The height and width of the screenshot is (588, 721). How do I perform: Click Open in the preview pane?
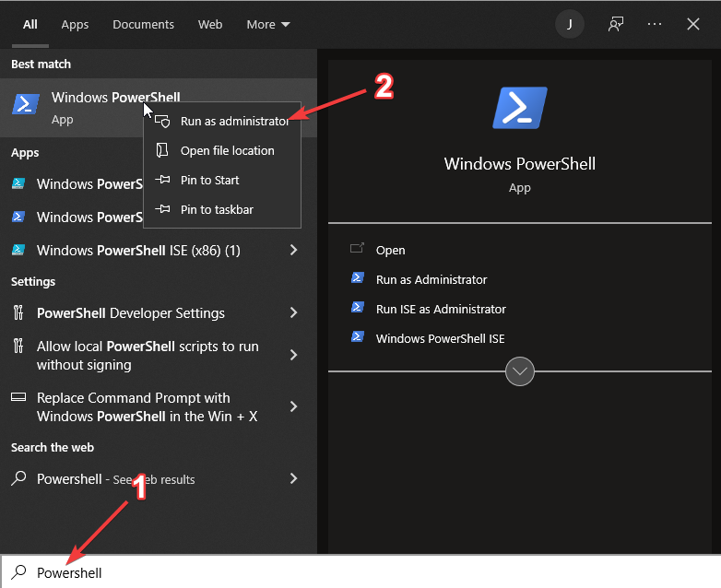[x=390, y=250]
